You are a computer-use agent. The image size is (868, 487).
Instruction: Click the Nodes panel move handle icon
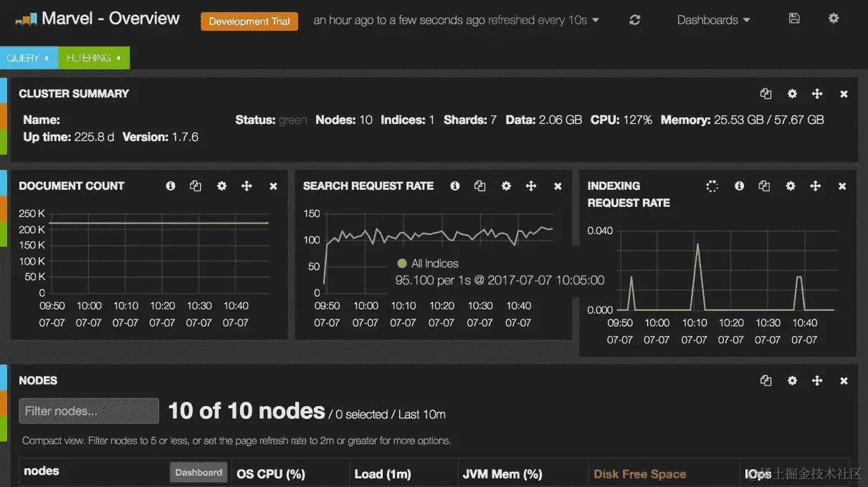(817, 381)
